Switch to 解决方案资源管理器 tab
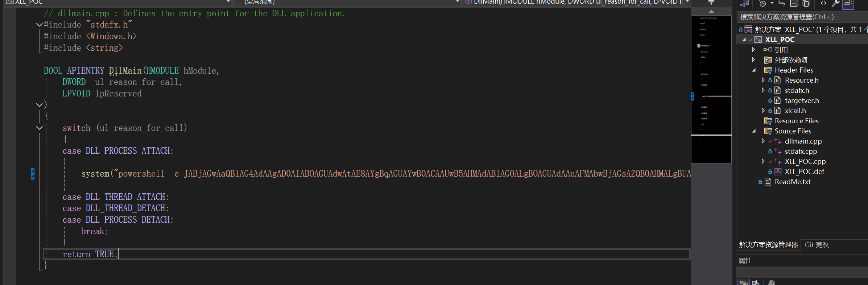868x285 pixels. (768, 245)
